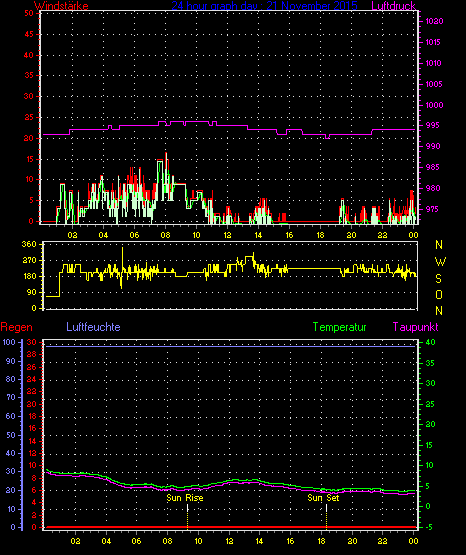
Task: Click the 1010 value on the pressure axis
Action: pyautogui.click(x=433, y=63)
